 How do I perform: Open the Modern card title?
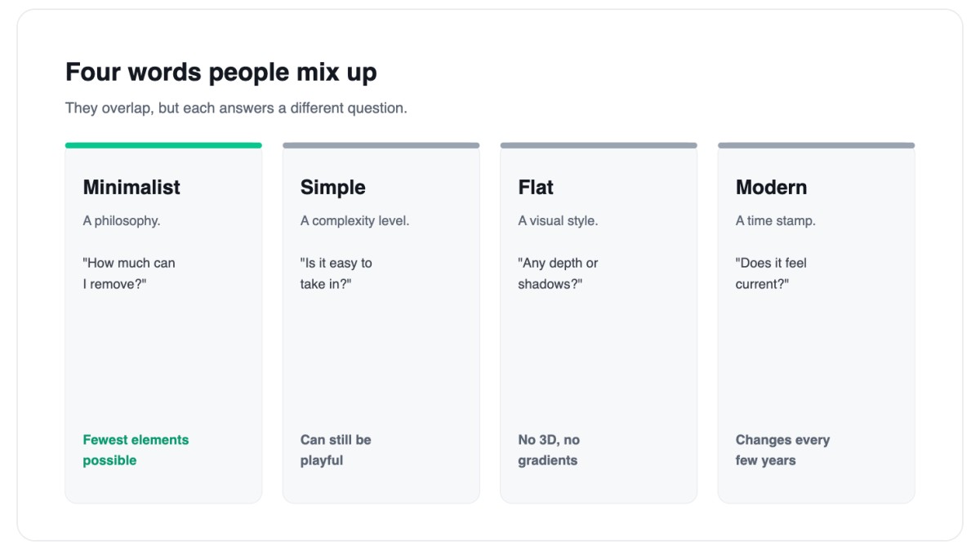771,187
